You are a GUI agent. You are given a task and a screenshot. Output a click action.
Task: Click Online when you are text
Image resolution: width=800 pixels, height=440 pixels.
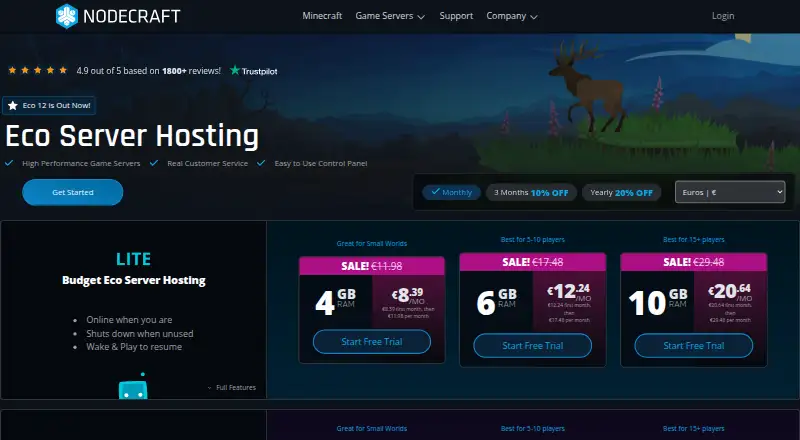pos(129,320)
